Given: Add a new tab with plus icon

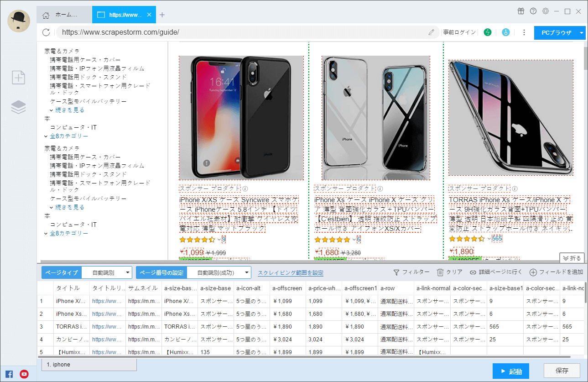Looking at the screenshot, I should (162, 15).
